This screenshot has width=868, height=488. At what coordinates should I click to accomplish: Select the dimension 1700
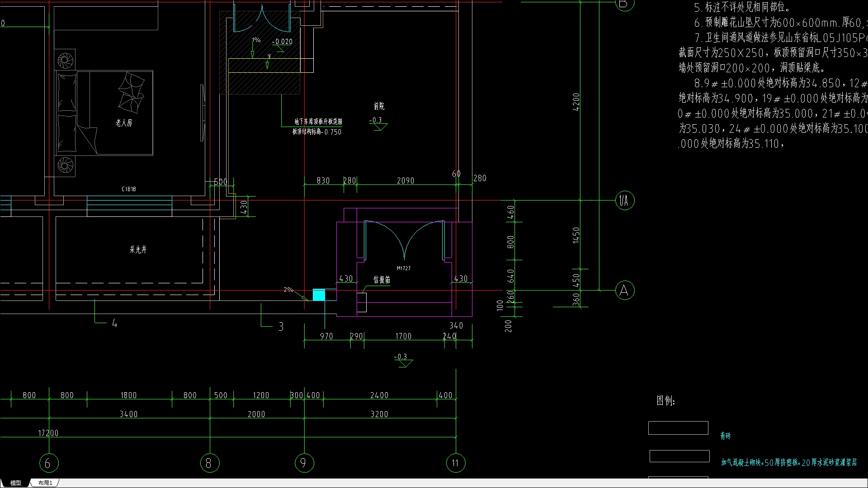(x=403, y=337)
